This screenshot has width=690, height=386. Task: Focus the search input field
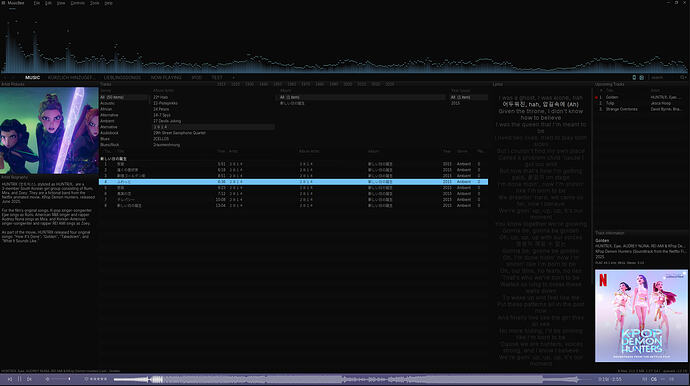coord(664,77)
